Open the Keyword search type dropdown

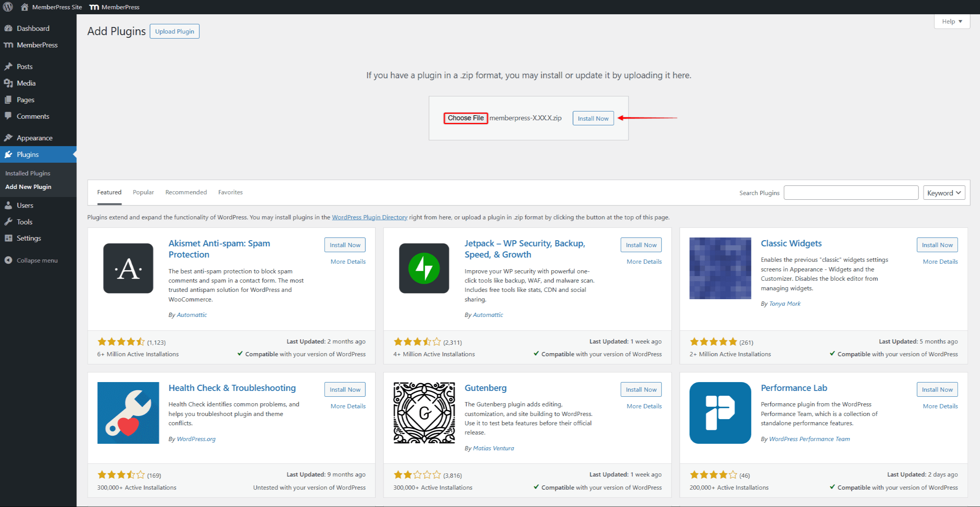click(x=944, y=193)
